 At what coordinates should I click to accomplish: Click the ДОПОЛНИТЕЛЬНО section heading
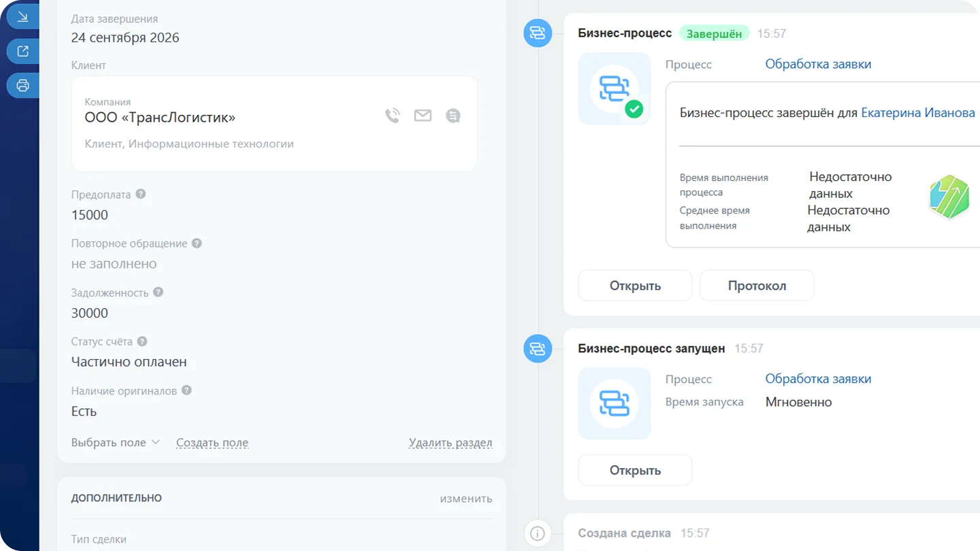(x=116, y=498)
